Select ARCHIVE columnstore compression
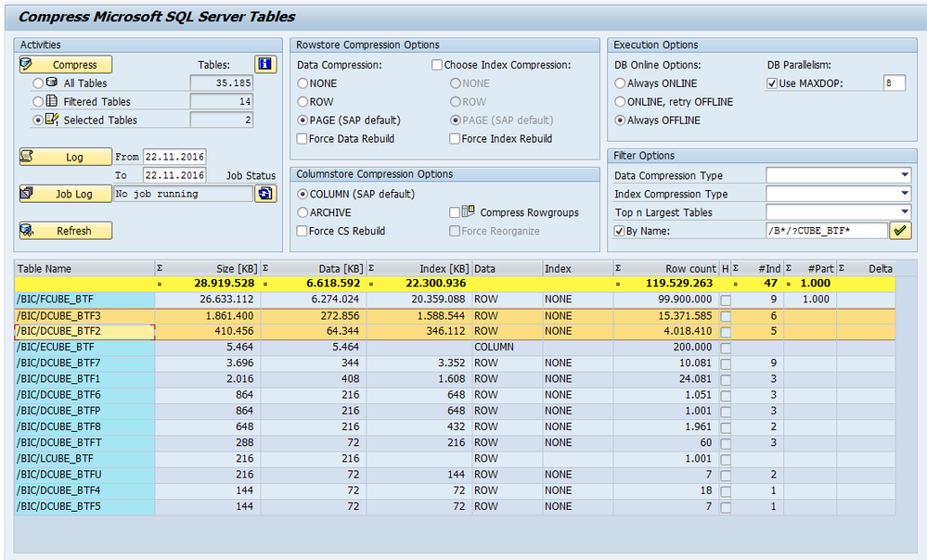 [x=303, y=212]
